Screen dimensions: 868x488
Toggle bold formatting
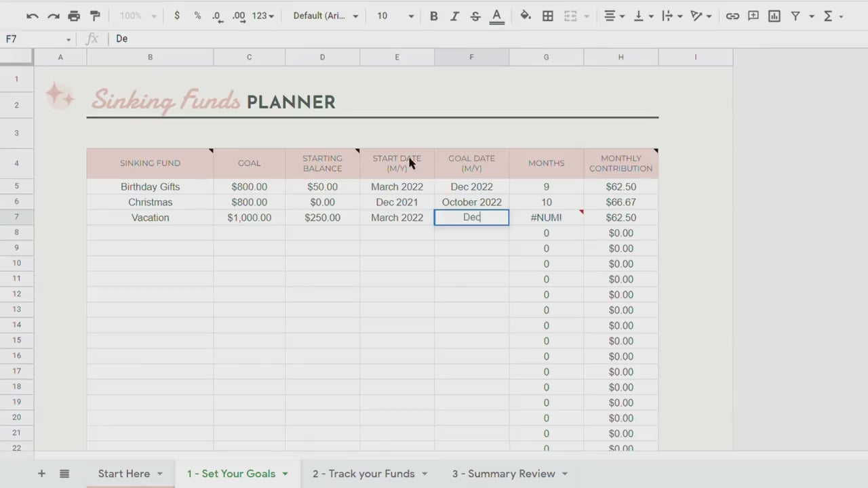(433, 16)
